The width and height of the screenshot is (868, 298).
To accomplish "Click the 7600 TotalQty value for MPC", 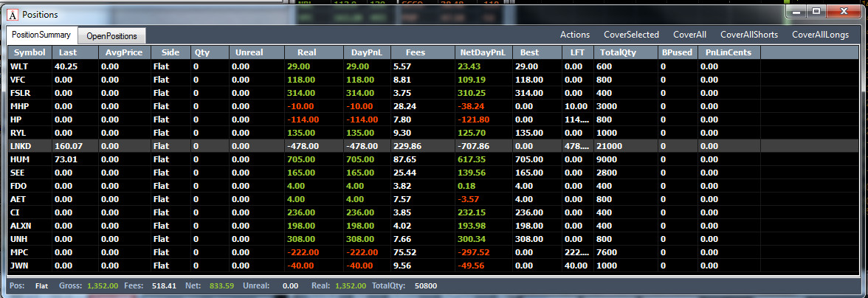I will [x=606, y=252].
